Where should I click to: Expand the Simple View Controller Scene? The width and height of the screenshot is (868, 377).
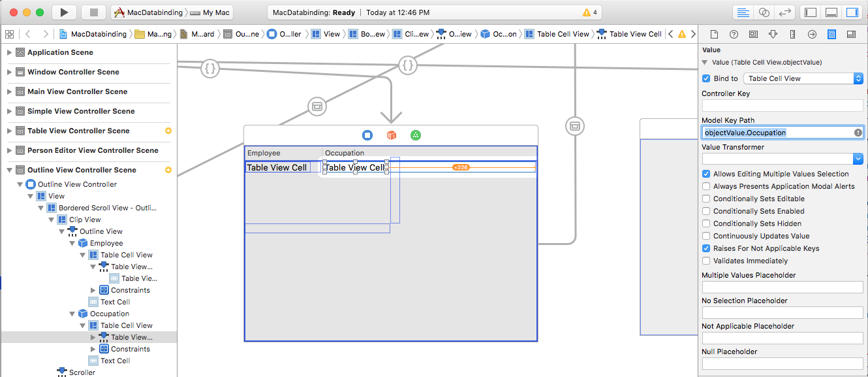[9, 111]
